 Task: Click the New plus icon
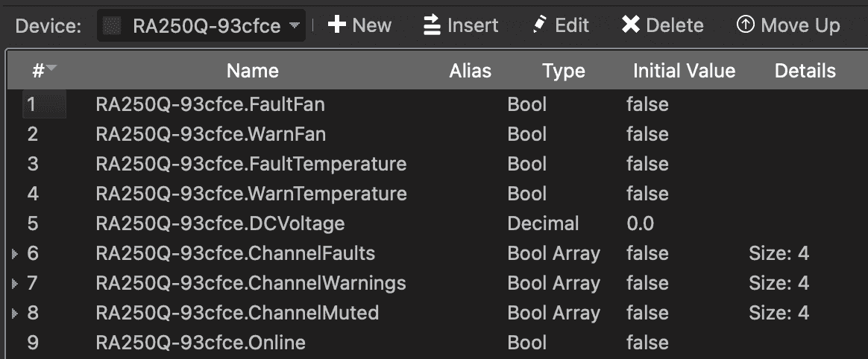(x=337, y=25)
